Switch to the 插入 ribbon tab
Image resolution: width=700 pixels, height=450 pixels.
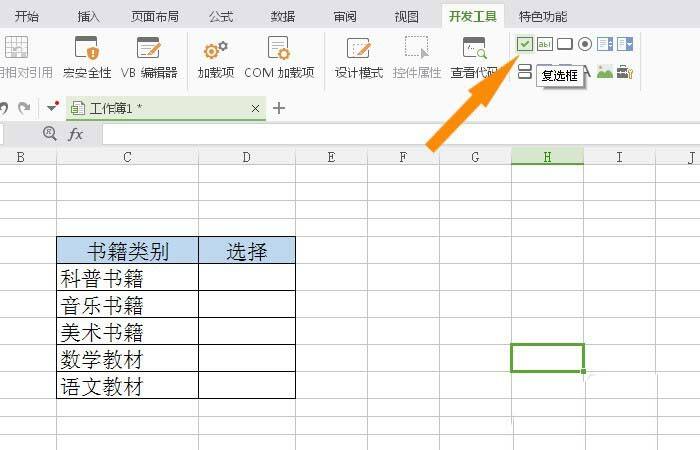pos(88,17)
